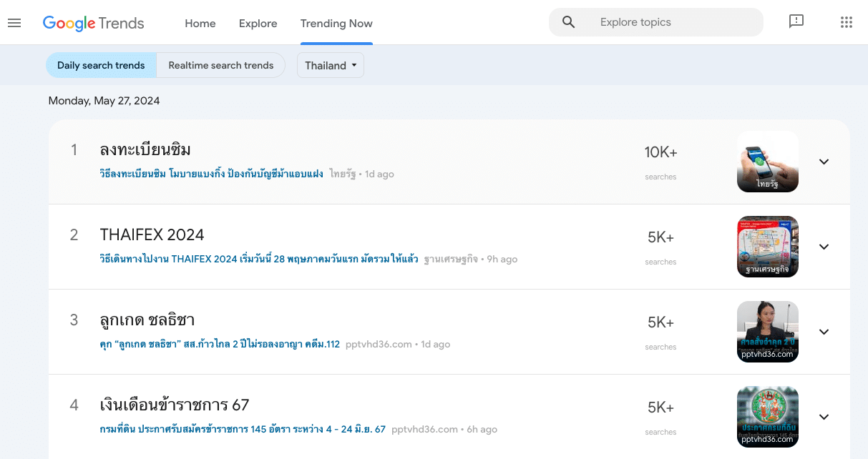Click the 5K+ count for THAIFEX 2024
This screenshot has height=459, width=868.
660,237
